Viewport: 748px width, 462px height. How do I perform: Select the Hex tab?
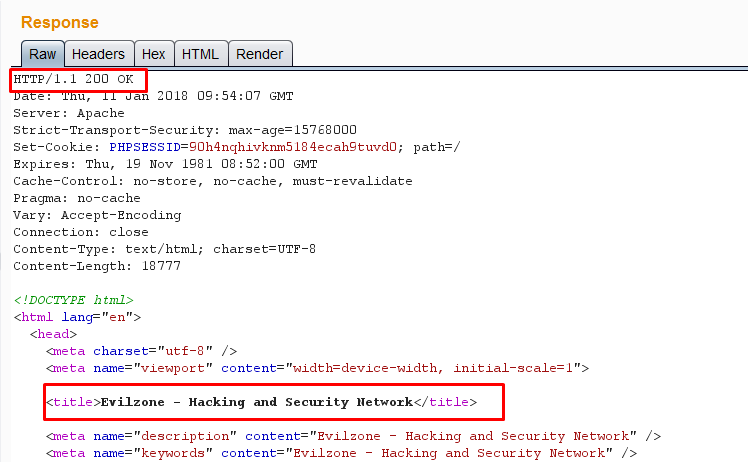[154, 54]
